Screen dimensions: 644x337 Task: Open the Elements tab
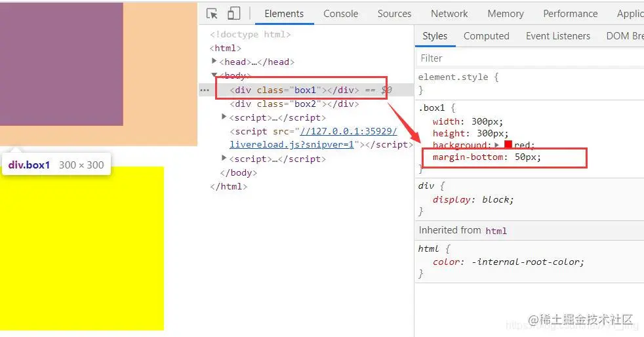click(284, 14)
